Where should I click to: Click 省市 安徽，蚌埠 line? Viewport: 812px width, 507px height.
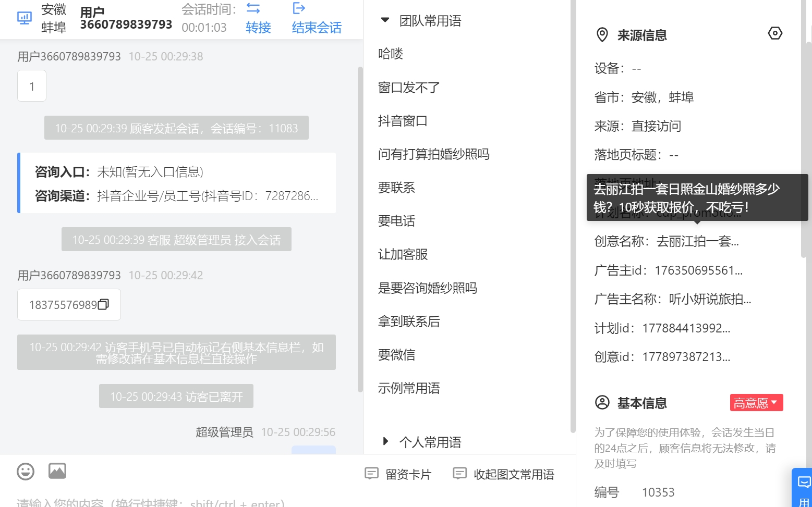coord(644,97)
